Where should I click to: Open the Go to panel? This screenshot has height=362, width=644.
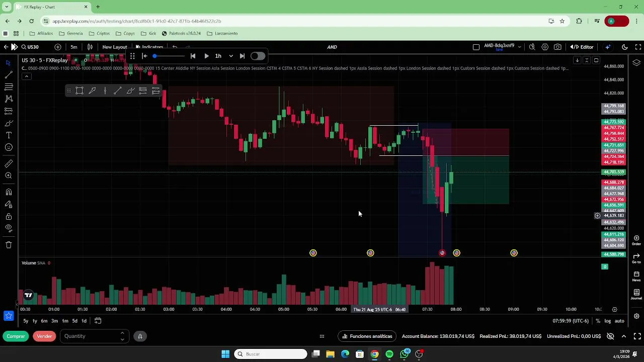636,258
